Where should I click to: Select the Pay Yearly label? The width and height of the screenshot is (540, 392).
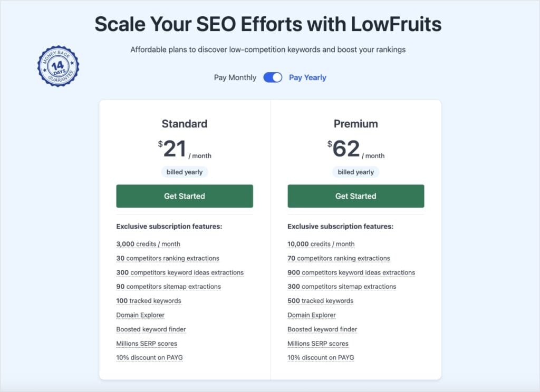[x=307, y=77]
